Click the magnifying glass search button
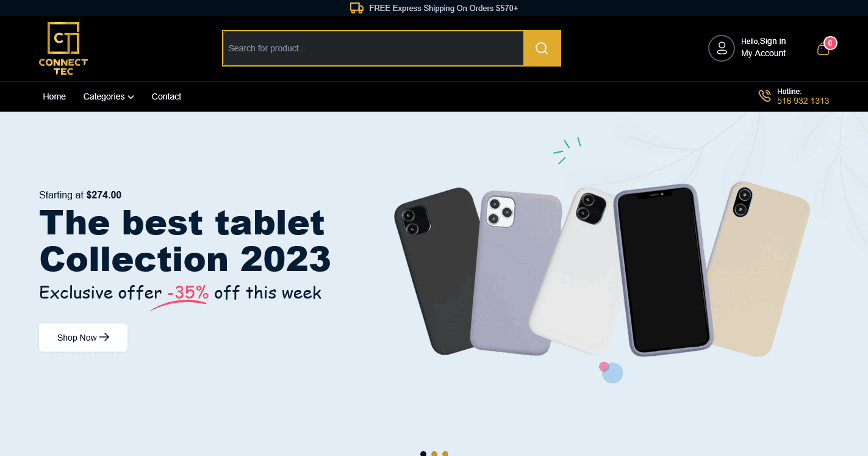 pos(542,48)
